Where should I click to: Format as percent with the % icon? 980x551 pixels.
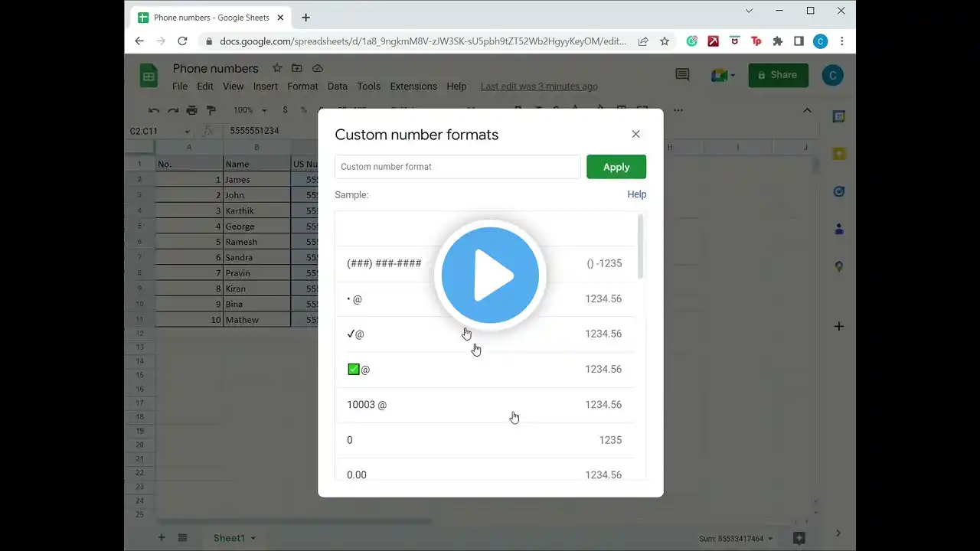point(304,110)
